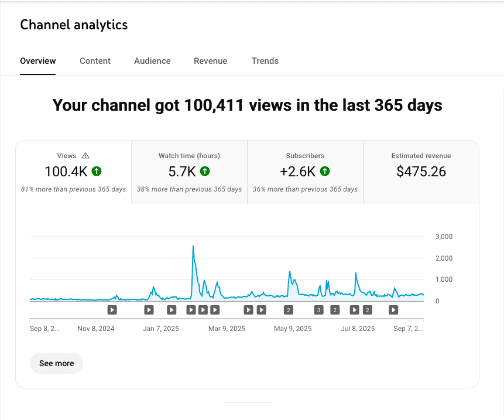Click the 2-videos marker nearest May 9, 2025
The image size is (504, 420).
[288, 310]
